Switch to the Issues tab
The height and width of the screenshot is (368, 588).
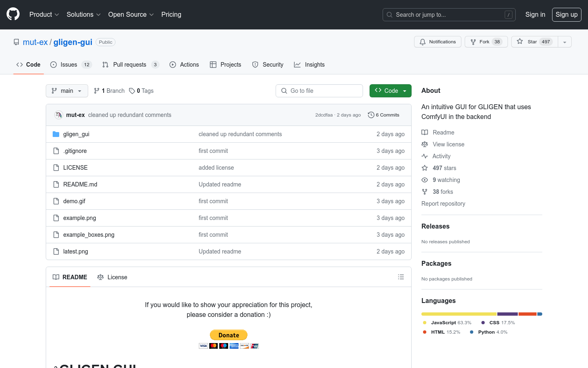[71, 65]
